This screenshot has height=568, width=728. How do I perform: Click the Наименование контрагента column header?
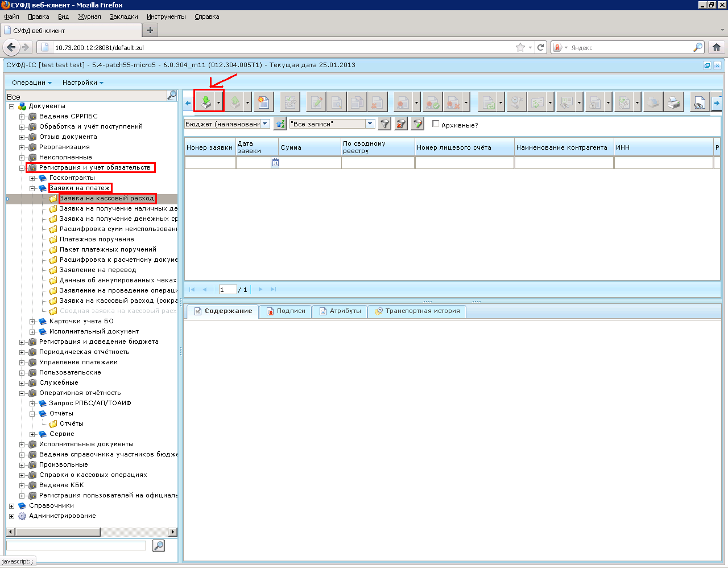coord(564,147)
